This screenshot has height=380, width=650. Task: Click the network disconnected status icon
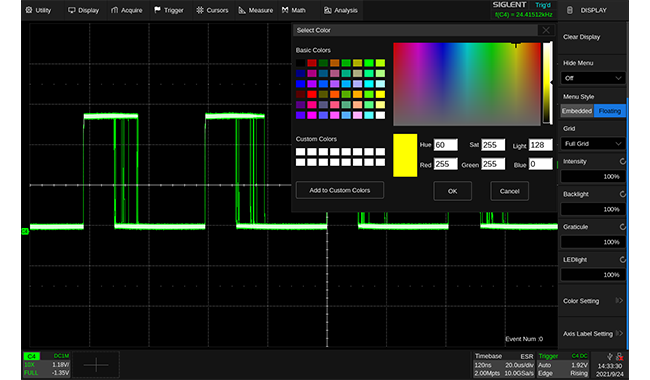click(x=619, y=356)
